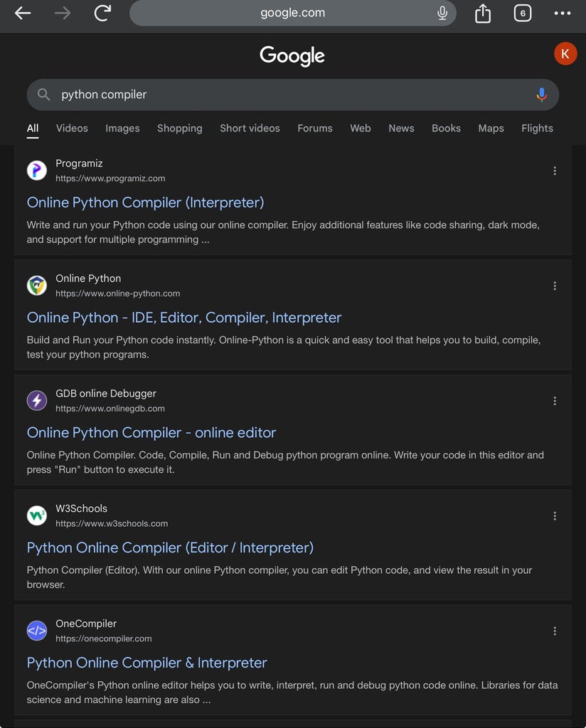Screen dimensions: 586x728
Task: Switch to the Forums tab
Action: (x=315, y=128)
